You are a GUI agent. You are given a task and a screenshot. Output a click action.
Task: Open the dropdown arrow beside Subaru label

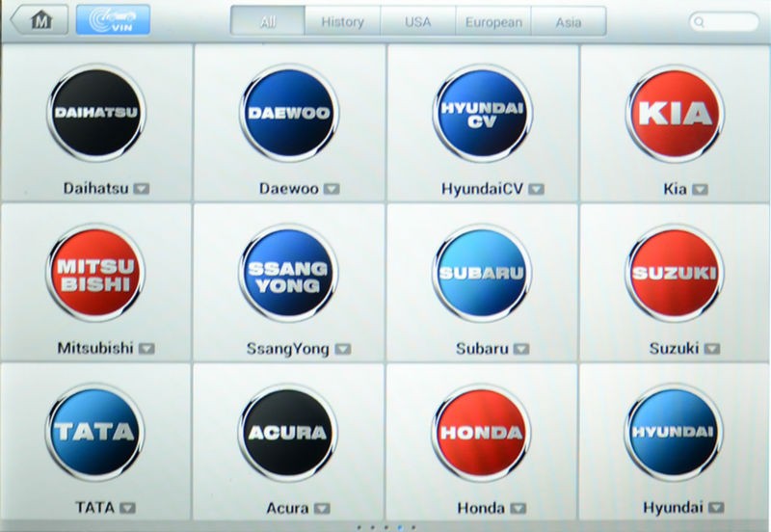click(x=521, y=349)
